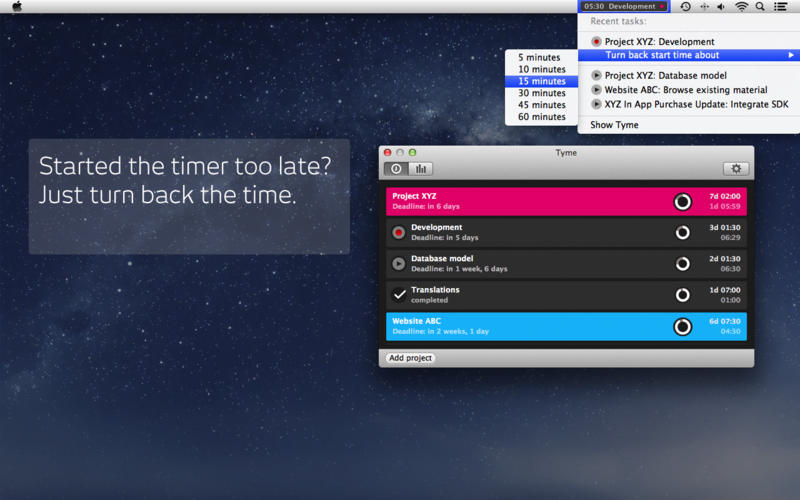Click the Deadline: in 6 days label

click(426, 207)
